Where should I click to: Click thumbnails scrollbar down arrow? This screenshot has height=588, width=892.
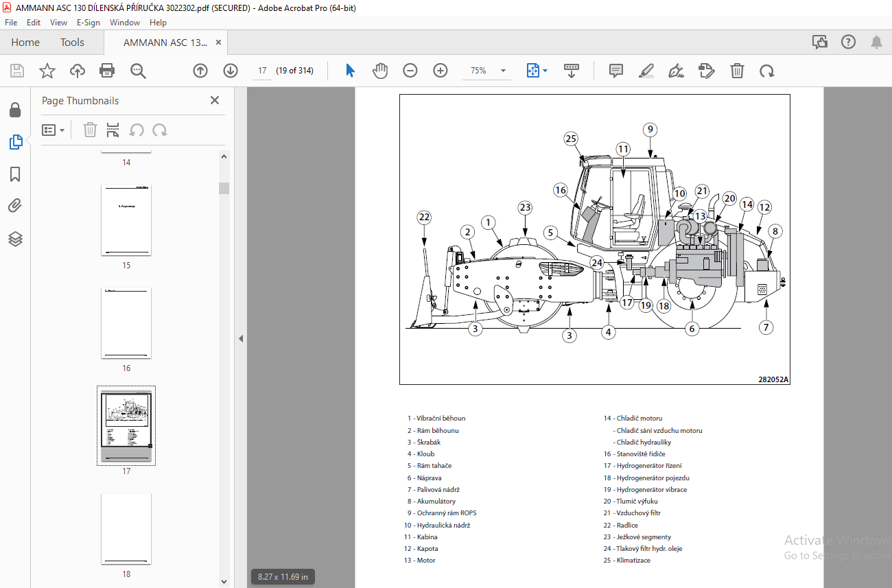[224, 582]
